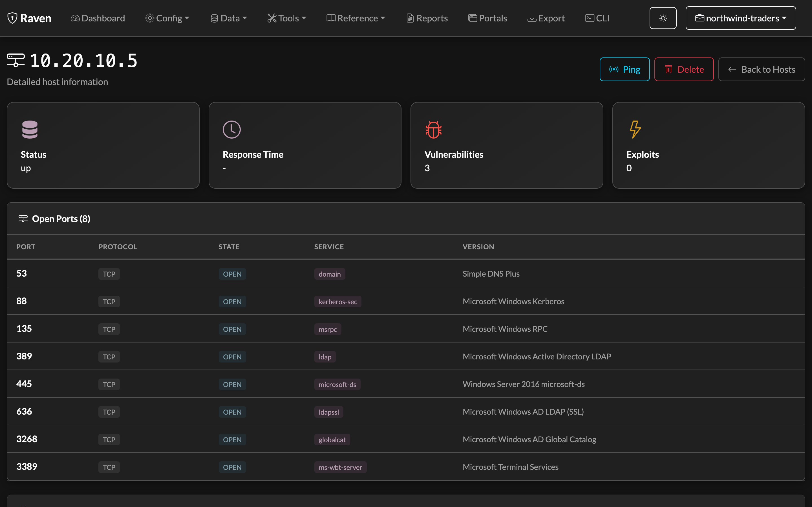Expand the Tools dropdown menu

[287, 18]
